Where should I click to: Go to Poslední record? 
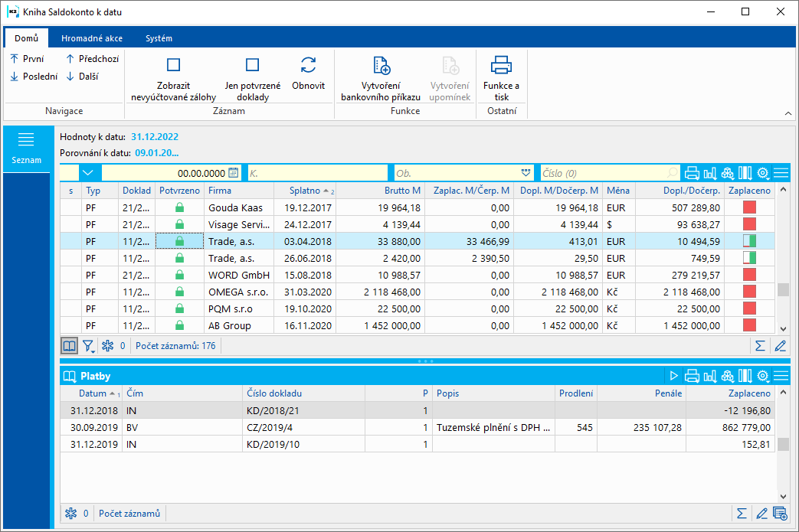coord(34,77)
